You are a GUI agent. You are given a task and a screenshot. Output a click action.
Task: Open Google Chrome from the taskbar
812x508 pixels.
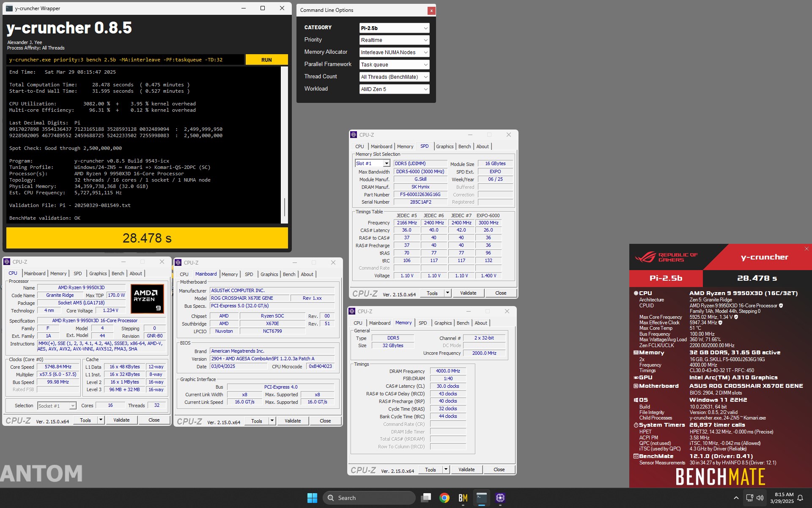[444, 498]
